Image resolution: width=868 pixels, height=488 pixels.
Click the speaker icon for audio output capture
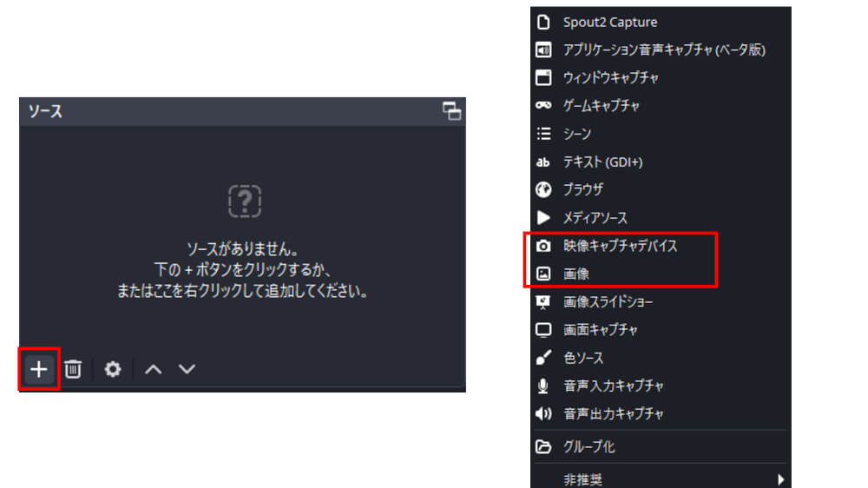pyautogui.click(x=543, y=414)
